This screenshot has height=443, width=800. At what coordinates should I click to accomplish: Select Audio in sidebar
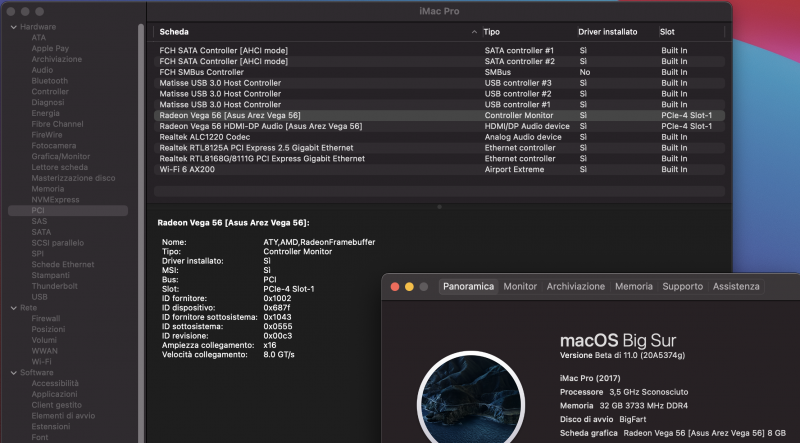click(x=42, y=70)
